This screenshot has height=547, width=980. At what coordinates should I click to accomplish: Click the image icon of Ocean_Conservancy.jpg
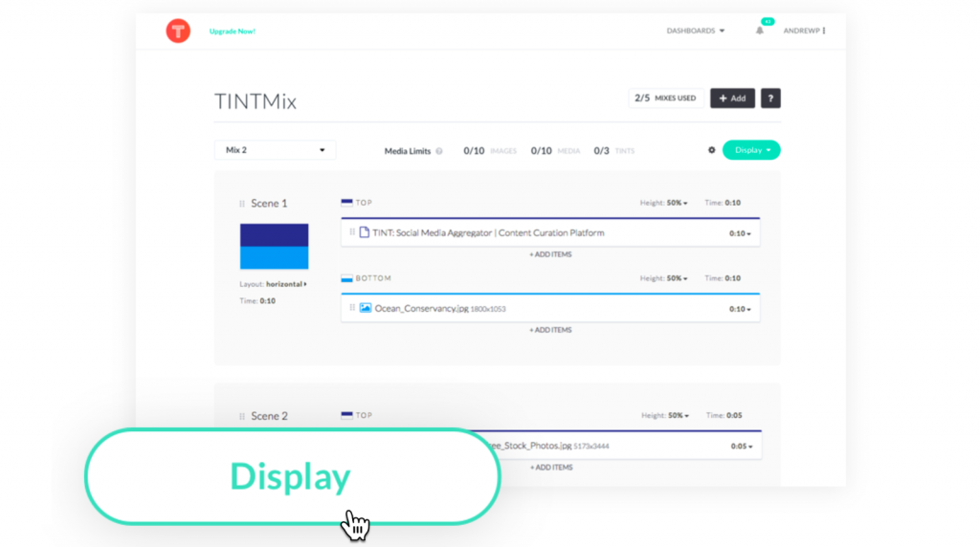[366, 308]
